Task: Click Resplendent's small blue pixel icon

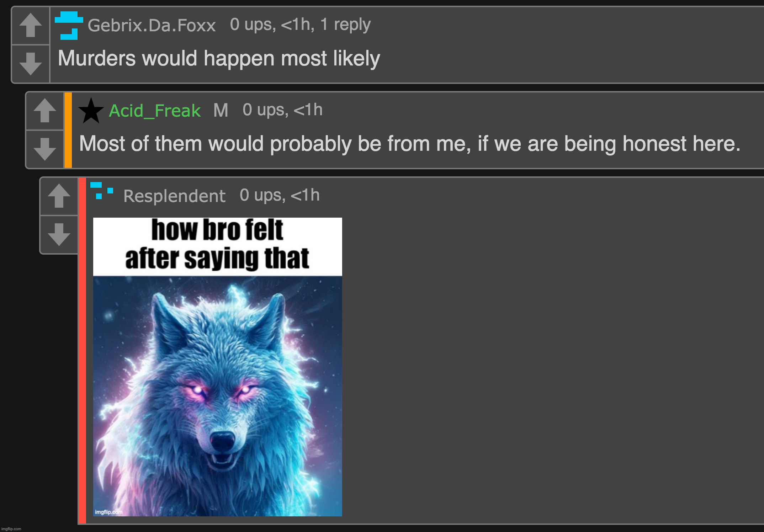Action: 102,191
